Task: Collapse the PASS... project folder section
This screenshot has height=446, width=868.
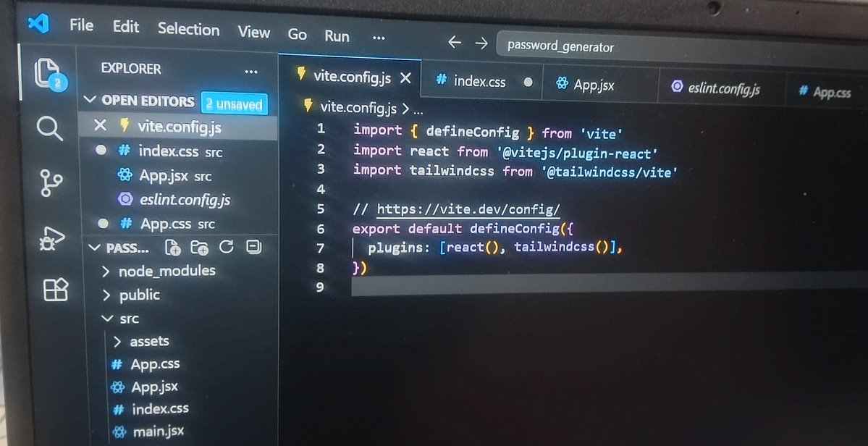Action: tap(95, 248)
